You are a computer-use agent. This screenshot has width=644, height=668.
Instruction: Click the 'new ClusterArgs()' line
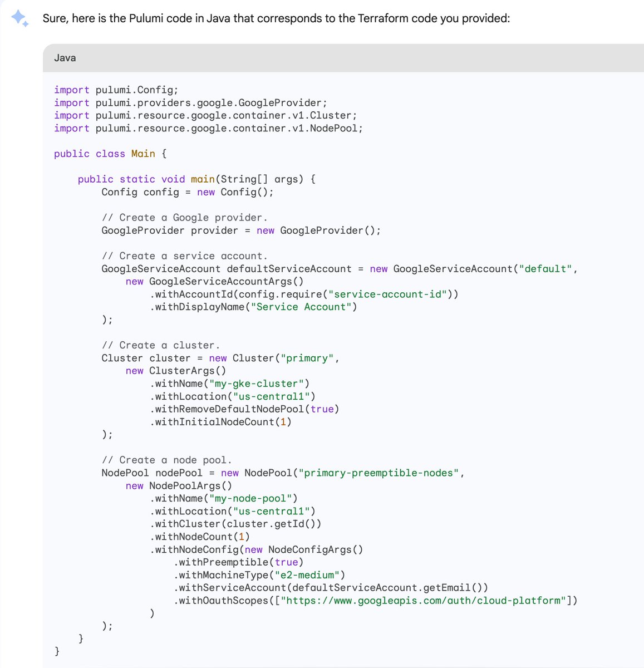click(x=176, y=371)
